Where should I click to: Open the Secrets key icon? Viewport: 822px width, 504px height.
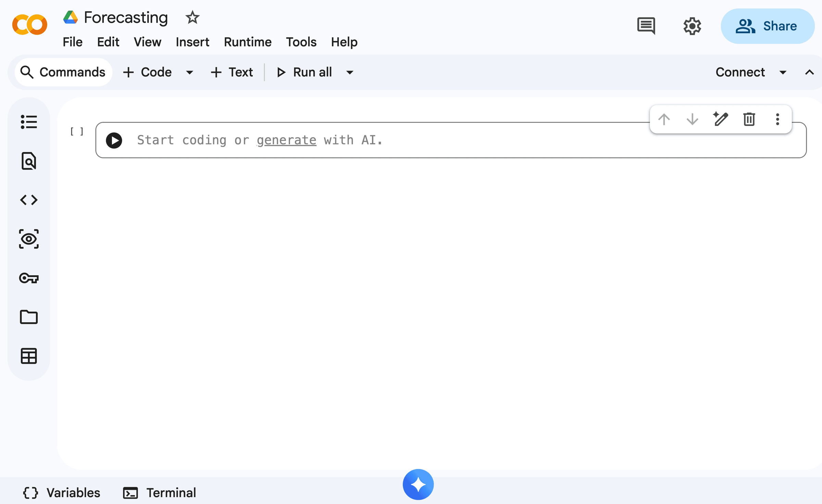coord(29,278)
